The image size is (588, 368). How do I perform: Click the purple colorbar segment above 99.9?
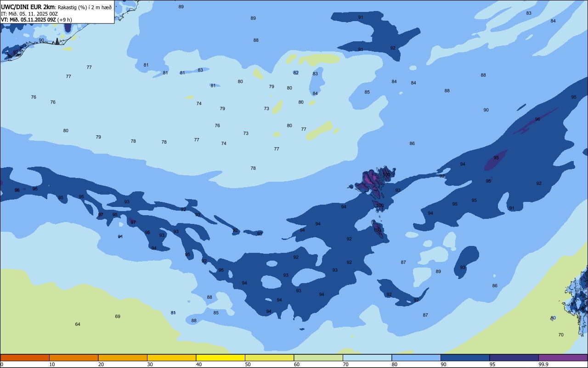click(x=563, y=357)
